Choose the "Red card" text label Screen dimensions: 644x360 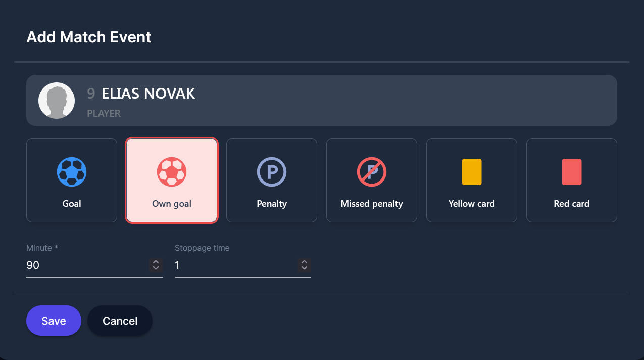(x=572, y=204)
